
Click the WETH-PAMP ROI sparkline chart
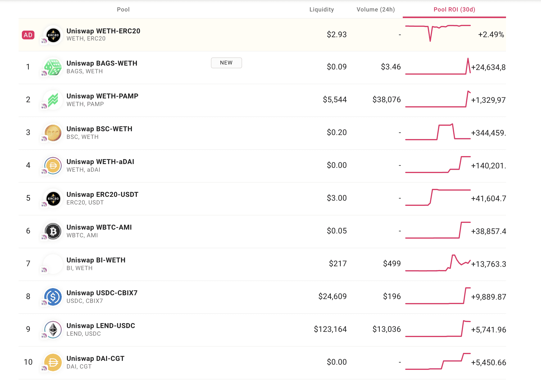pyautogui.click(x=438, y=99)
